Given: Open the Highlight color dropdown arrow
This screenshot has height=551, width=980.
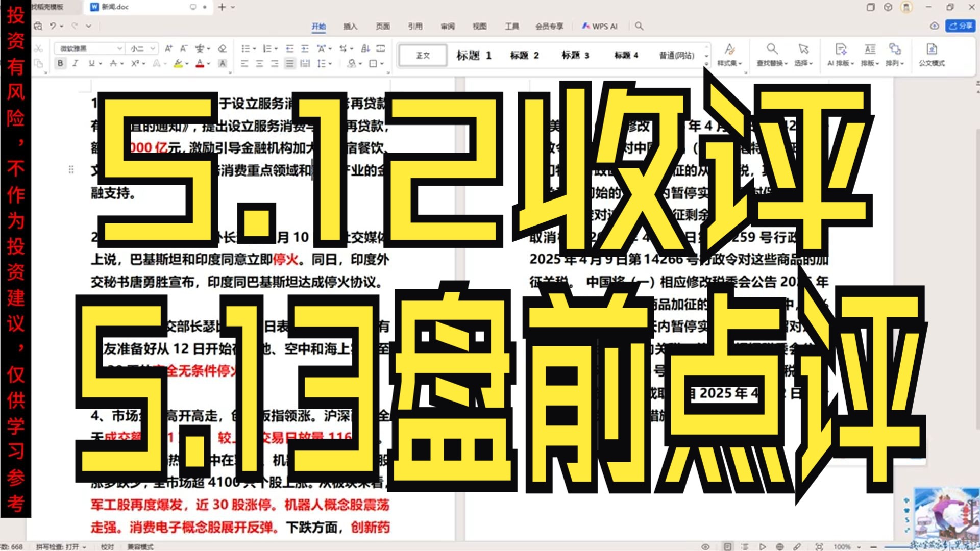Looking at the screenshot, I should point(187,64).
